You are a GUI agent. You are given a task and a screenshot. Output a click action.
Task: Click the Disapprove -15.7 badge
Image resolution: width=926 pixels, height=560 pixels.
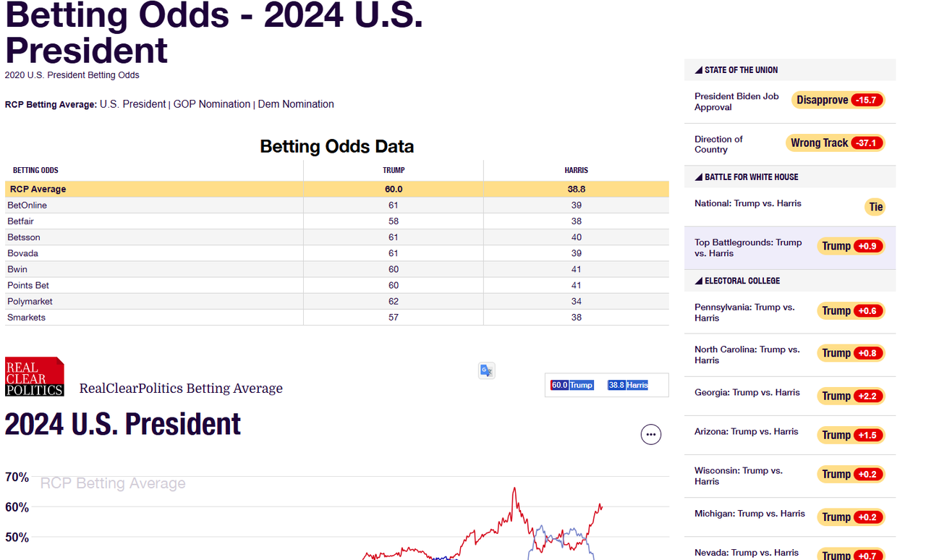[838, 100]
